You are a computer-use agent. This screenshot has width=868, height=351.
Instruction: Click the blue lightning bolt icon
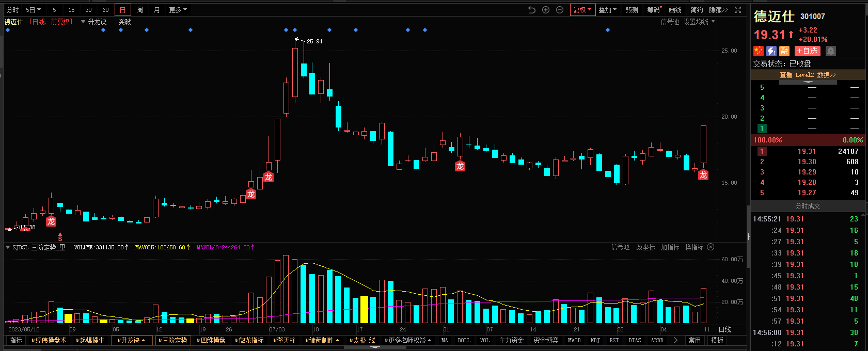point(771,51)
